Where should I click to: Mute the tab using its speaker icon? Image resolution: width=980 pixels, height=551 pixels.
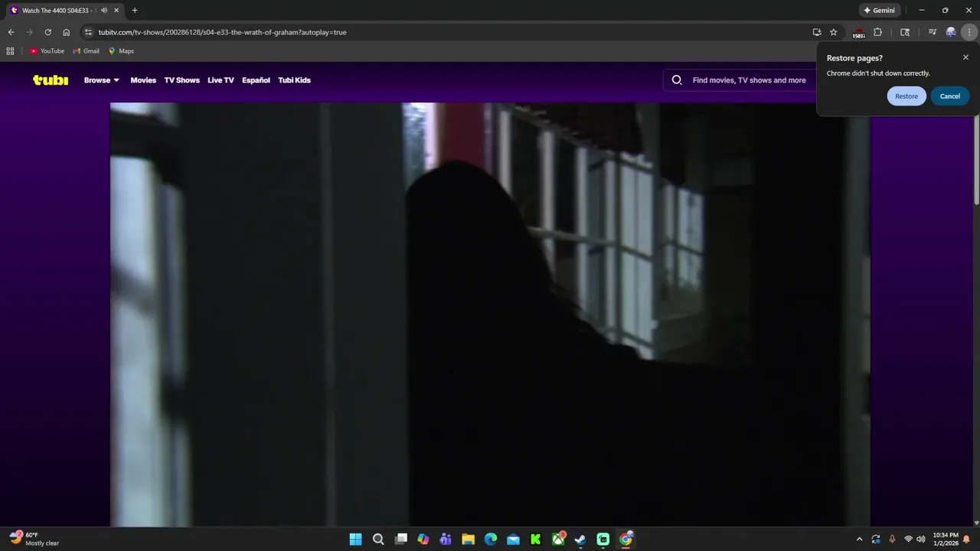(x=104, y=10)
